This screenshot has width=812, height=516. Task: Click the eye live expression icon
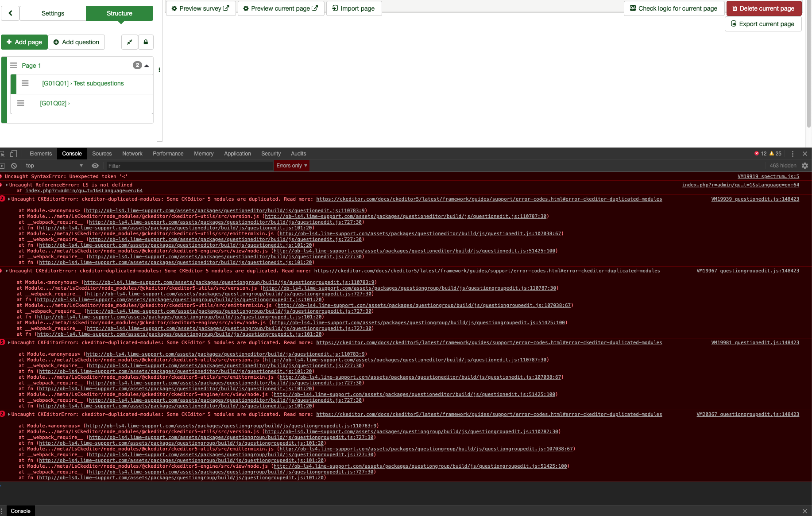(95, 166)
